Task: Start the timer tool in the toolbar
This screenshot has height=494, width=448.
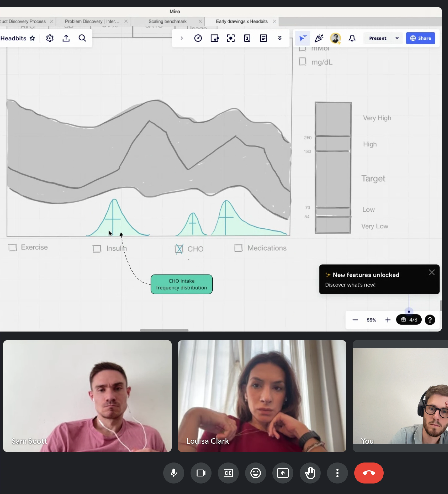Action: pos(198,38)
